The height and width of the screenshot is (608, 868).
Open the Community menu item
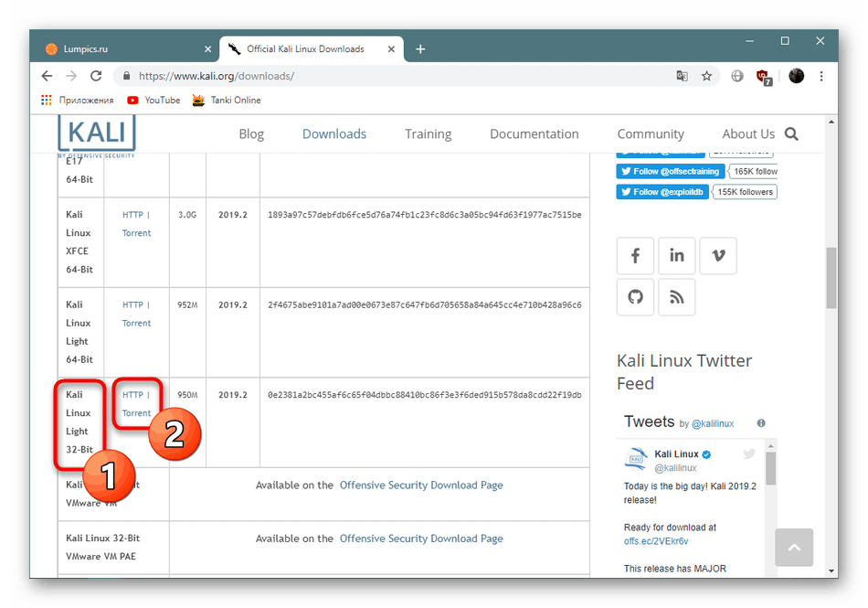tap(651, 134)
